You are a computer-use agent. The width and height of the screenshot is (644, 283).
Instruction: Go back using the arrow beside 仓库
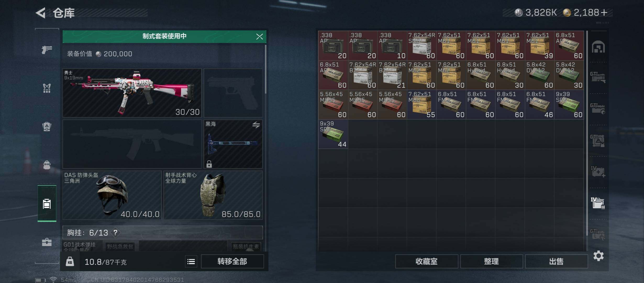point(41,13)
